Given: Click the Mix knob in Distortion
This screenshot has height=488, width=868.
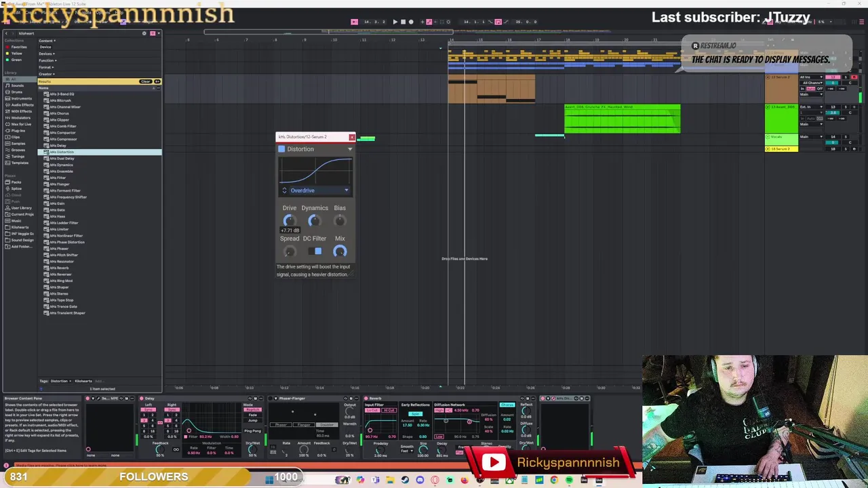Looking at the screenshot, I should pos(340,251).
